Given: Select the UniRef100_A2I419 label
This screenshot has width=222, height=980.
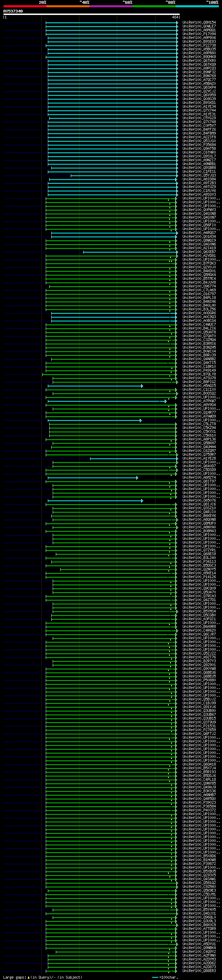Looking at the screenshot, I should pos(199,248).
